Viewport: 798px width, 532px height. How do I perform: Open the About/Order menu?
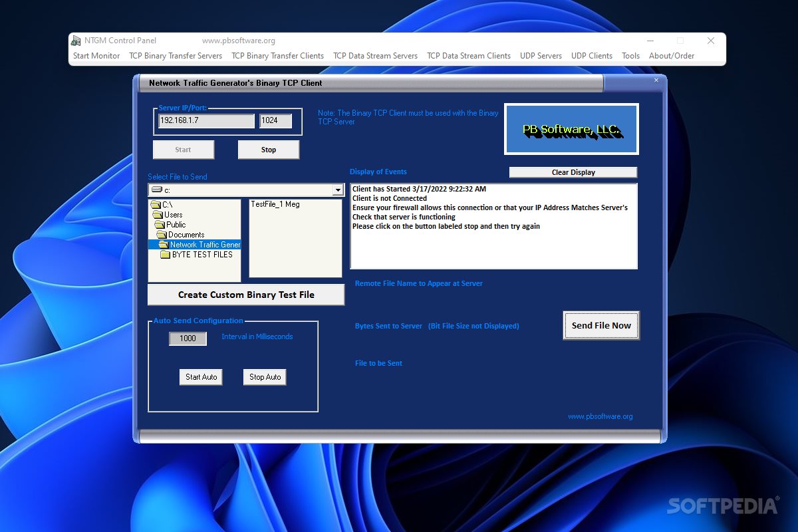[672, 56]
